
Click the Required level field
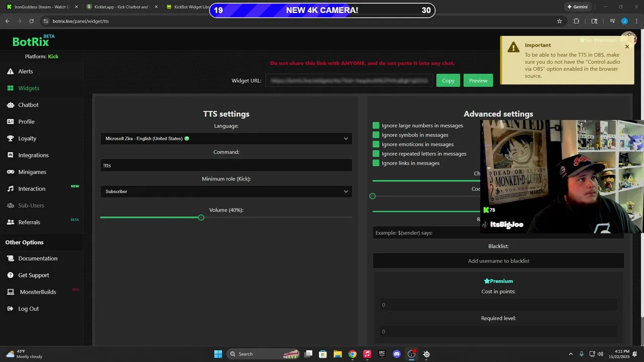(x=499, y=331)
